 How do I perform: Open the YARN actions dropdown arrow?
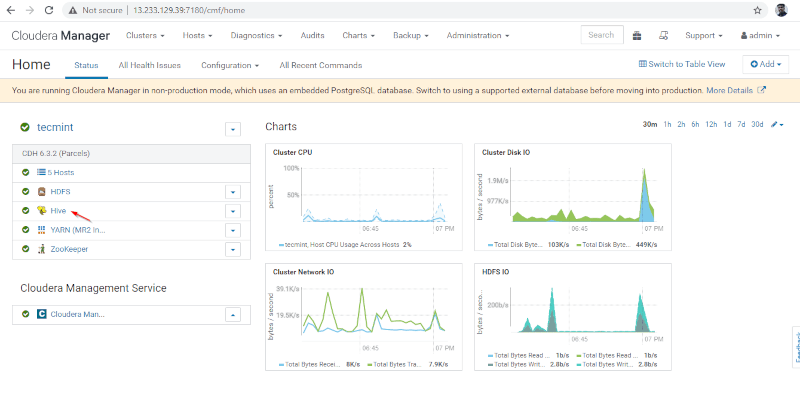pyautogui.click(x=233, y=231)
